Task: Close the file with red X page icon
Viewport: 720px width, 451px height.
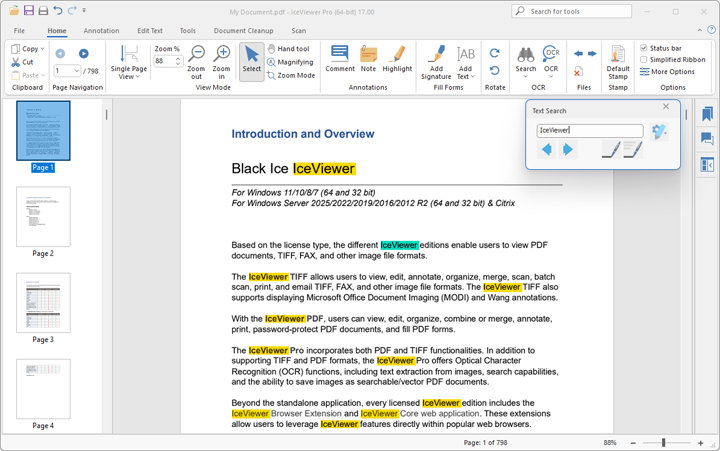Action: coord(578,72)
